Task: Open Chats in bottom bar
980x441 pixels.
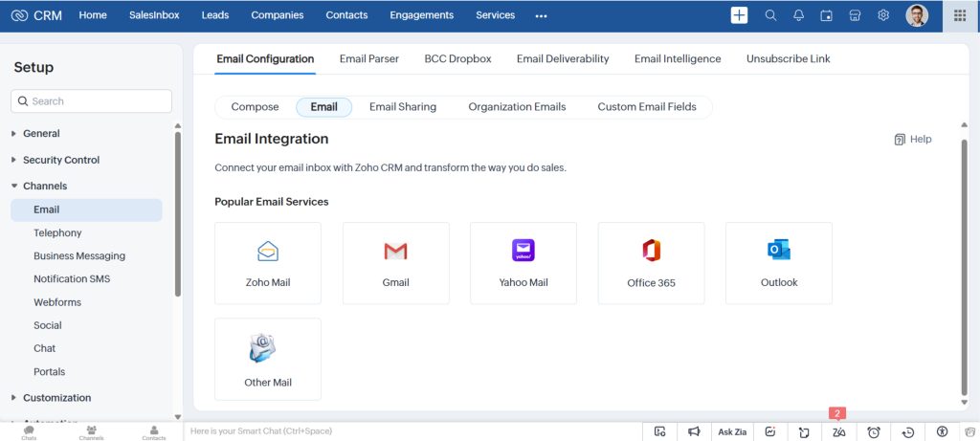Action: pos(29,432)
